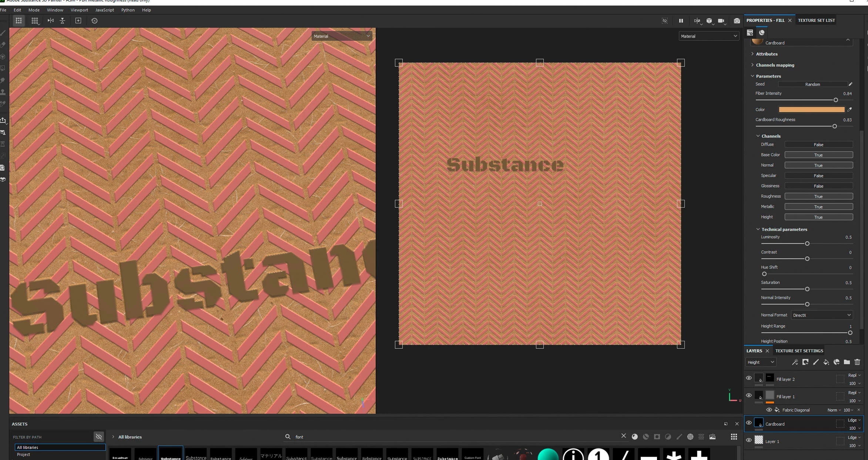This screenshot has width=868, height=460.
Task: Click the grid view icon in Assets panel
Action: coord(734,437)
